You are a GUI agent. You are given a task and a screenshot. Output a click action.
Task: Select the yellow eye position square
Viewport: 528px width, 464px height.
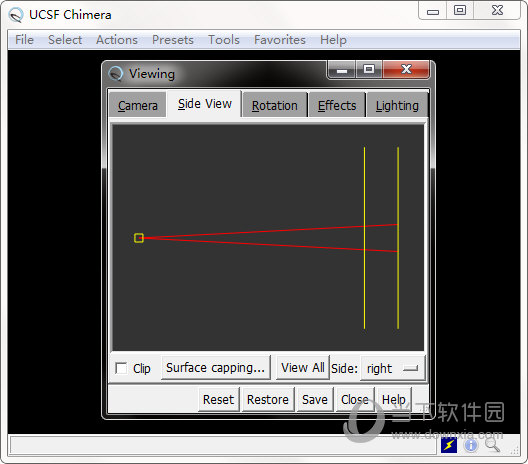point(139,238)
